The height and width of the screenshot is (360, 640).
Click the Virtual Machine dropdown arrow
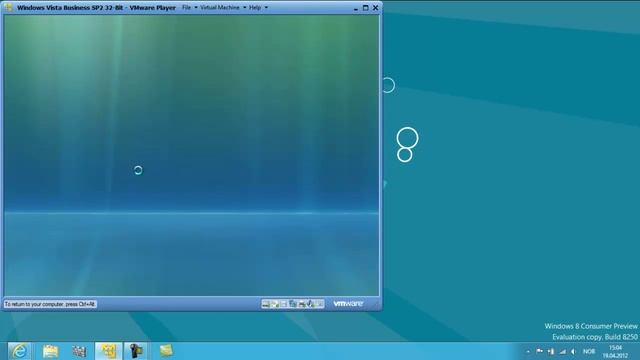click(x=244, y=7)
